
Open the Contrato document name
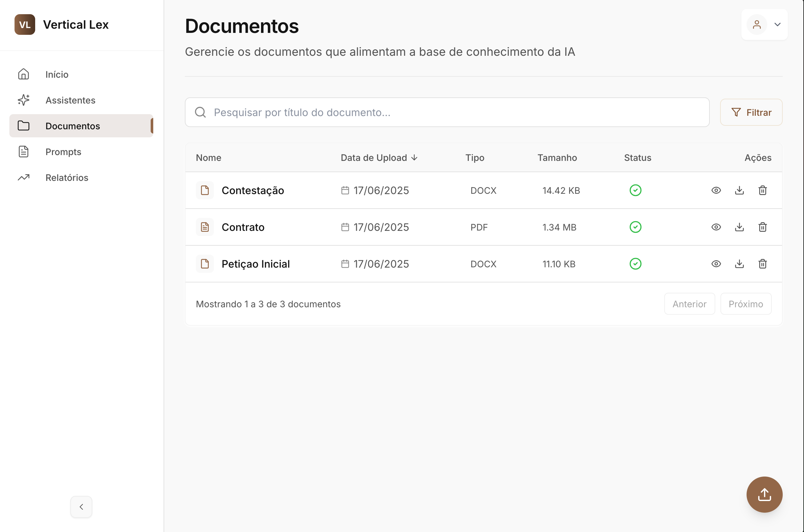click(x=243, y=227)
